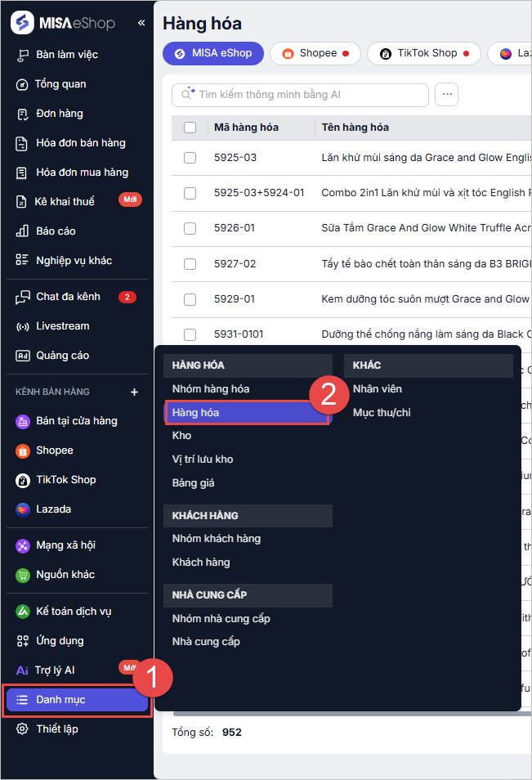
Task: Sort by Tên hàng hóa column header
Action: pyautogui.click(x=355, y=128)
